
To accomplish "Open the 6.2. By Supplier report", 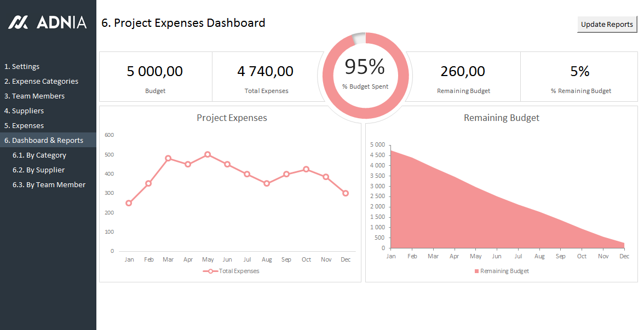I will pos(38,170).
